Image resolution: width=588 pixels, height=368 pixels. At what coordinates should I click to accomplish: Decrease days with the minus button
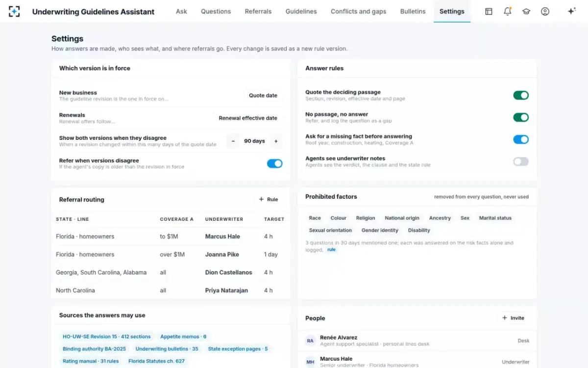pos(233,141)
